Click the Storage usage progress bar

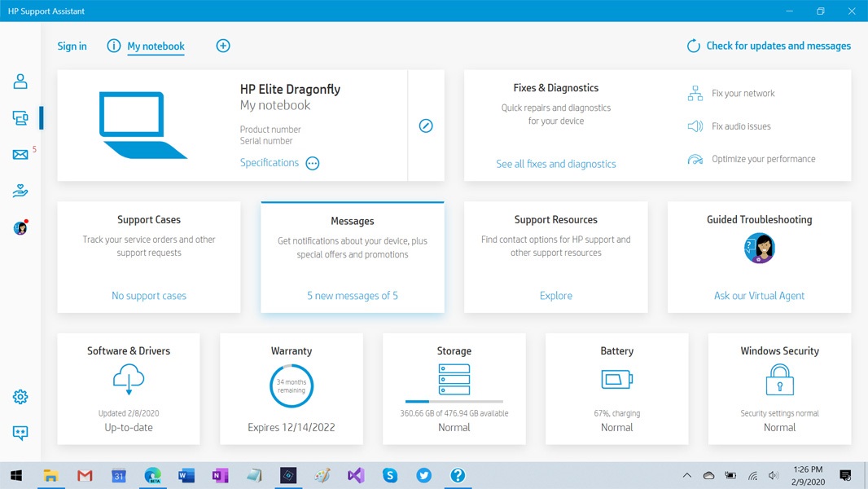pyautogui.click(x=454, y=401)
